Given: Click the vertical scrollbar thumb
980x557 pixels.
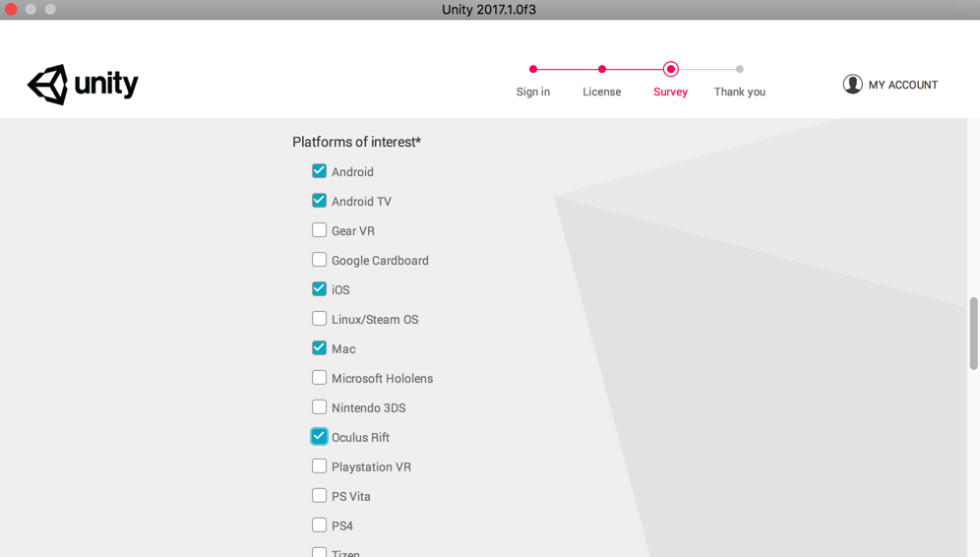Looking at the screenshot, I should [x=973, y=334].
